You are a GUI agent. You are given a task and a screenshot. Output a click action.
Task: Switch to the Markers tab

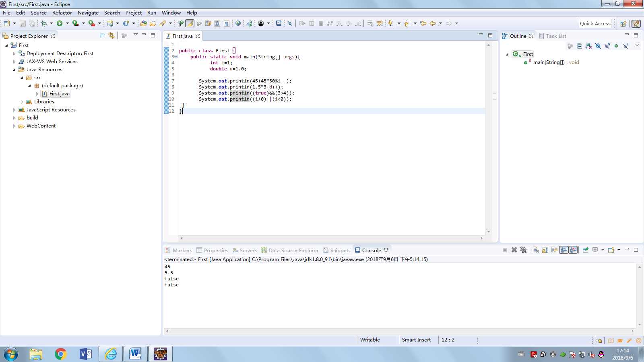click(178, 250)
